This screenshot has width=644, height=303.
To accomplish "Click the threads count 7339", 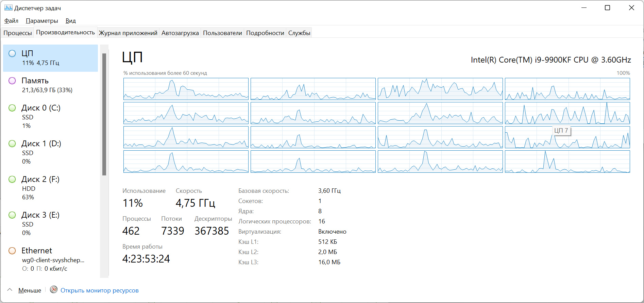I will coord(173,231).
